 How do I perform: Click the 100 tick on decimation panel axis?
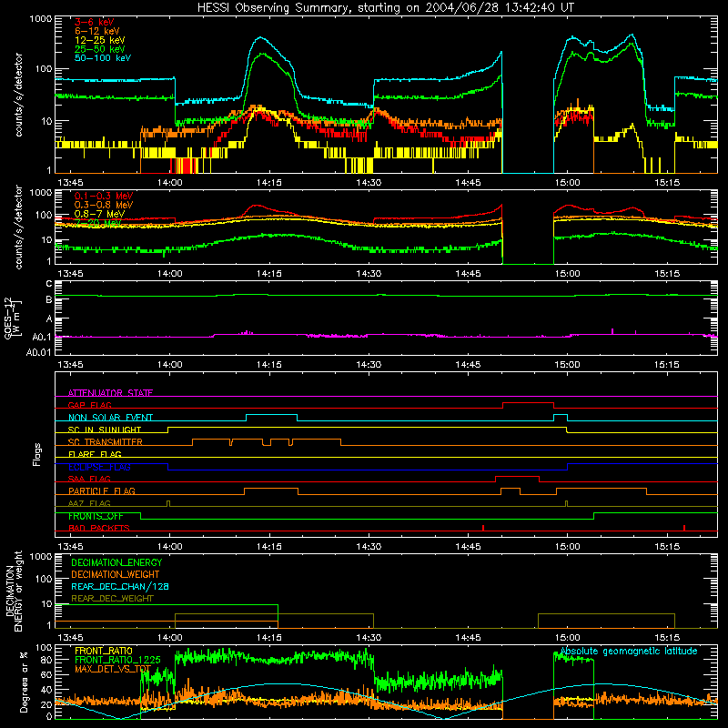click(44, 579)
